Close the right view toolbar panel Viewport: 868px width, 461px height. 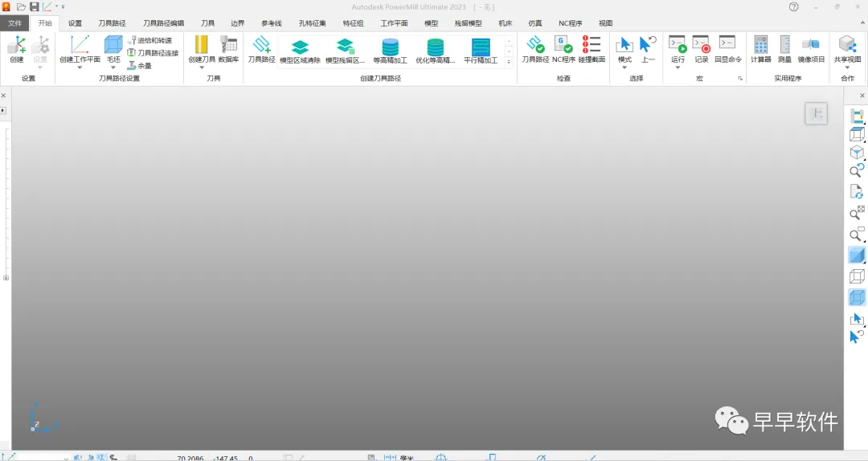pyautogui.click(x=862, y=96)
